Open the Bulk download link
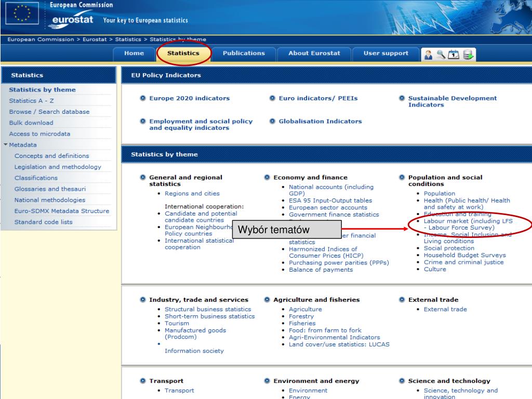This screenshot has height=399, width=532. [x=31, y=123]
